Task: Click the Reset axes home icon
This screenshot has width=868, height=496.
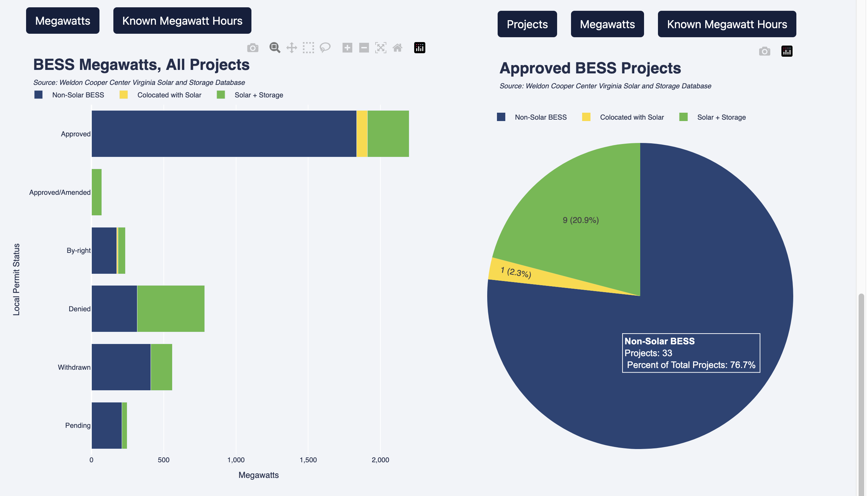Action: coord(397,48)
